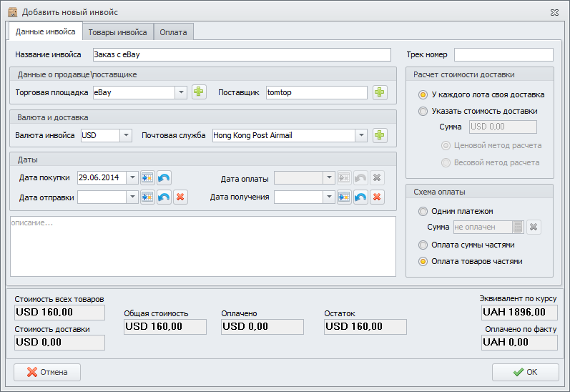Click the green plus next to Торговая площадка
570x392 pixels.
[x=199, y=92]
